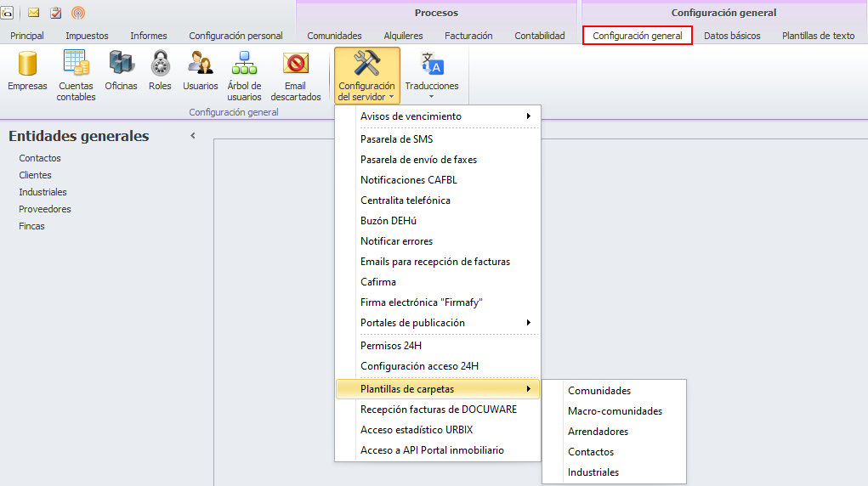The image size is (868, 486).
Task: Switch to Alquileres tab
Action: (403, 36)
